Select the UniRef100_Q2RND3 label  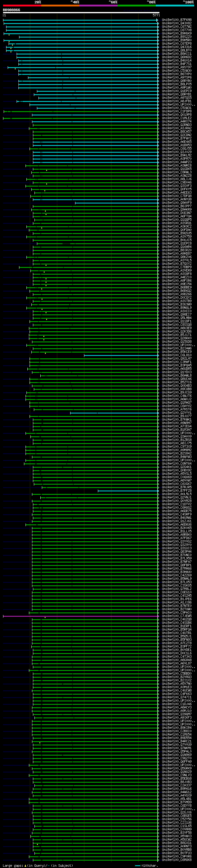point(177,125)
